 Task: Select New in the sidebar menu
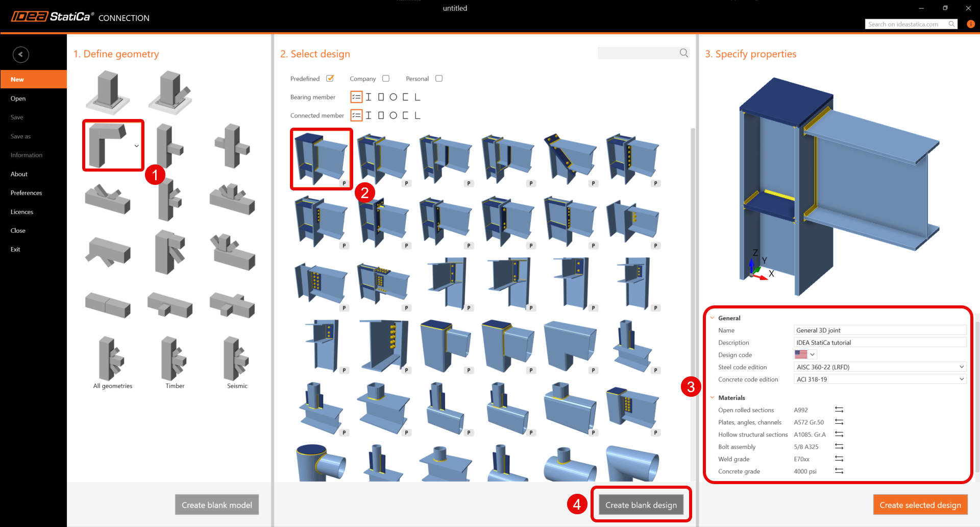(x=34, y=79)
